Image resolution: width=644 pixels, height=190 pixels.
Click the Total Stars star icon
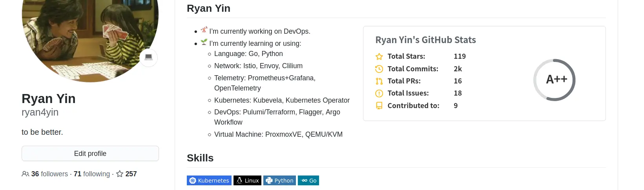(379, 56)
